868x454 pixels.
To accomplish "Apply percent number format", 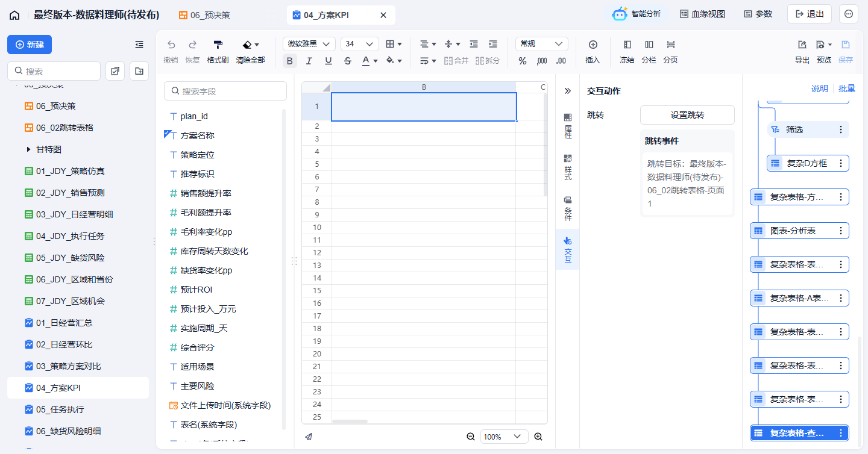I will click(523, 61).
